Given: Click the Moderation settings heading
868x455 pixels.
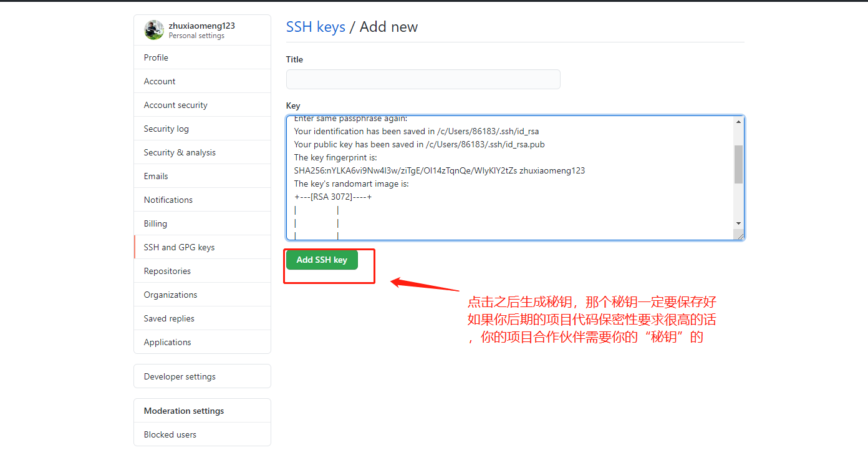Looking at the screenshot, I should [x=184, y=411].
